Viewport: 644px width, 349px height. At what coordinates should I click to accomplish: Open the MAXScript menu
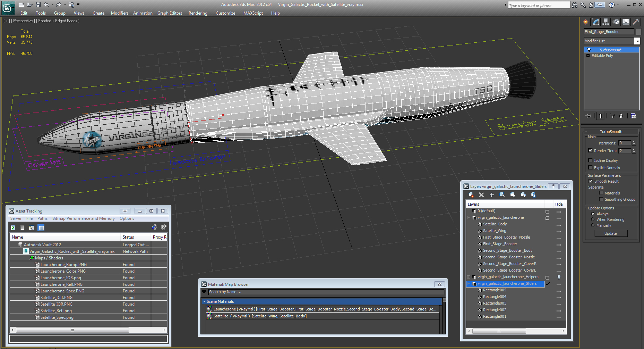[253, 13]
